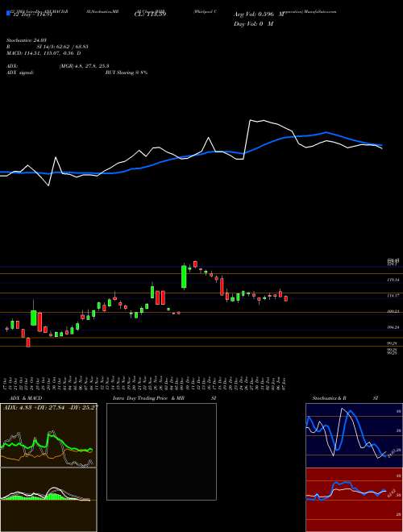The image size is (403, 532).
Task: Open the MACD histogram chart panel
Action: click(x=48, y=500)
